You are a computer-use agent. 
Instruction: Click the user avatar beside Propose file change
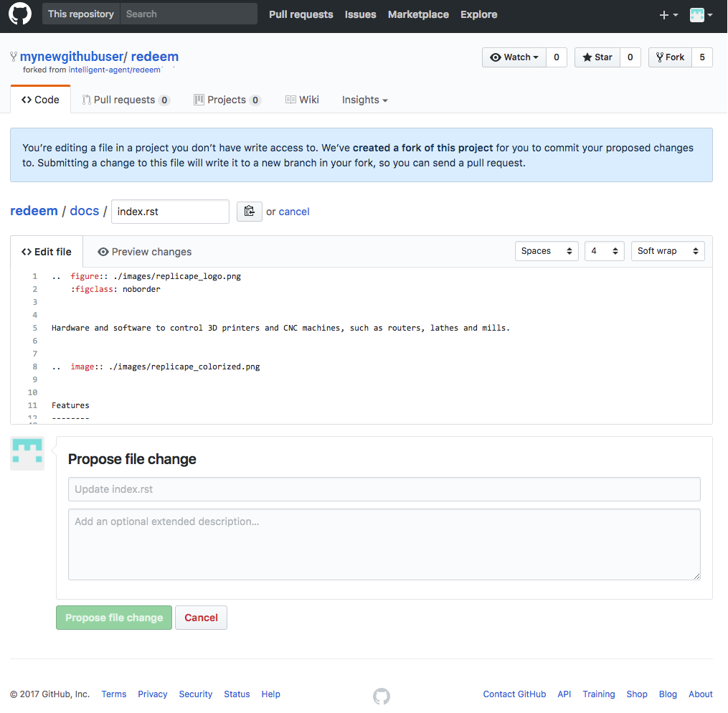(x=27, y=453)
